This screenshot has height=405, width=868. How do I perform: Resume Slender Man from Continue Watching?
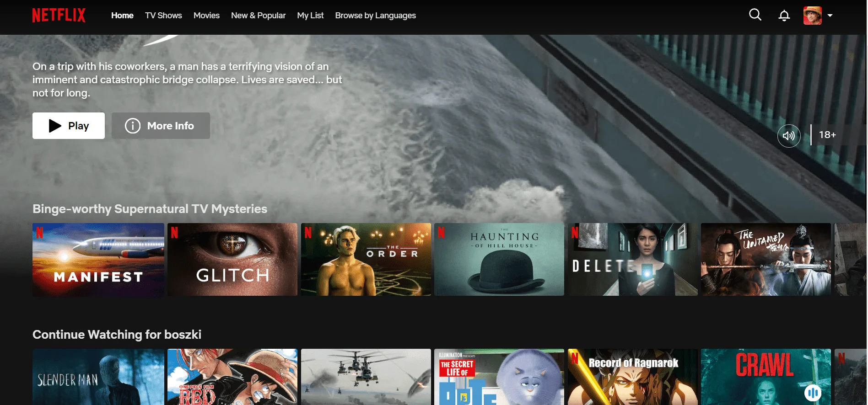(98, 377)
